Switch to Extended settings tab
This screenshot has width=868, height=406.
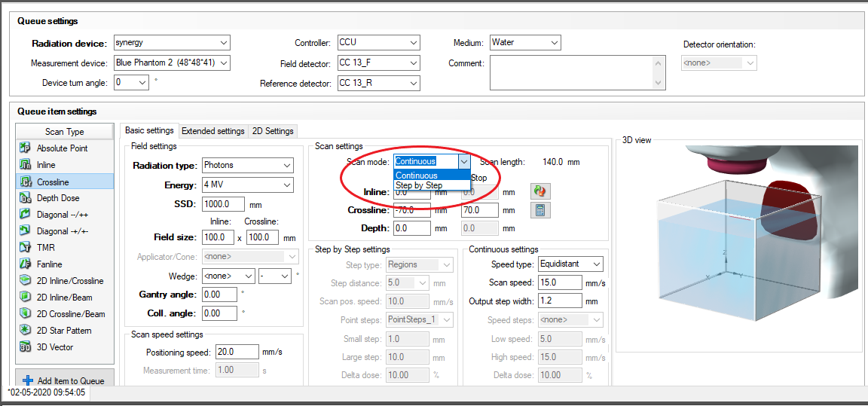[x=213, y=131]
